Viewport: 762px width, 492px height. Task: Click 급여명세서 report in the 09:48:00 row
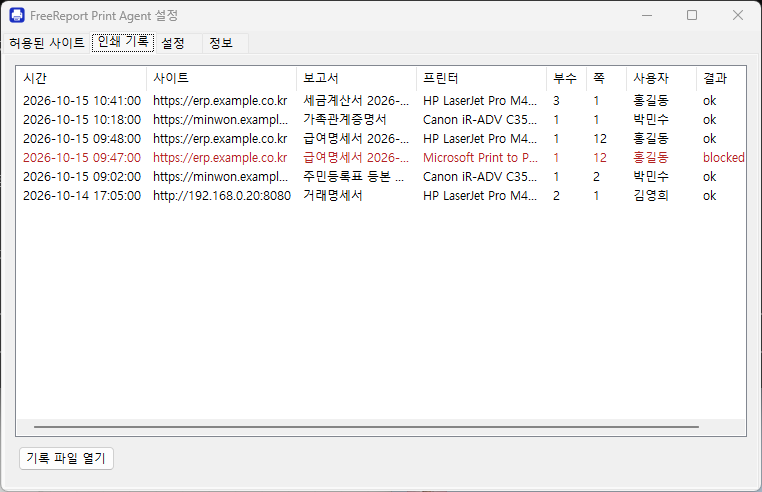pos(356,139)
